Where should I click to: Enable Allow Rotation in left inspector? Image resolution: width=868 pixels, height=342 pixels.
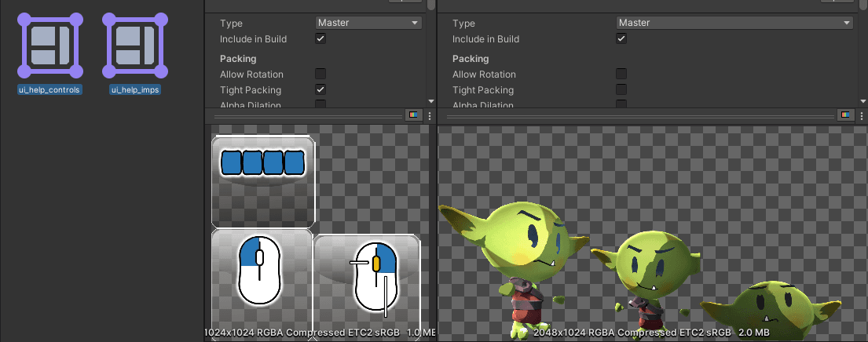point(320,74)
